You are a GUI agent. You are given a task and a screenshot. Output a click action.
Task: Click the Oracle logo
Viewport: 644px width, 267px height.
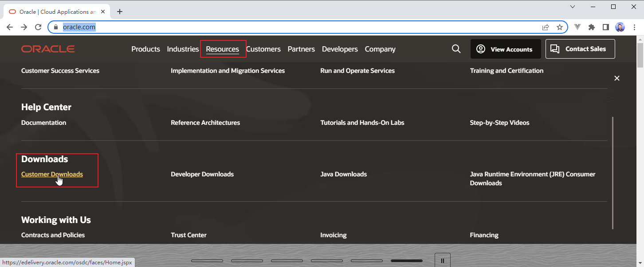[x=48, y=49]
